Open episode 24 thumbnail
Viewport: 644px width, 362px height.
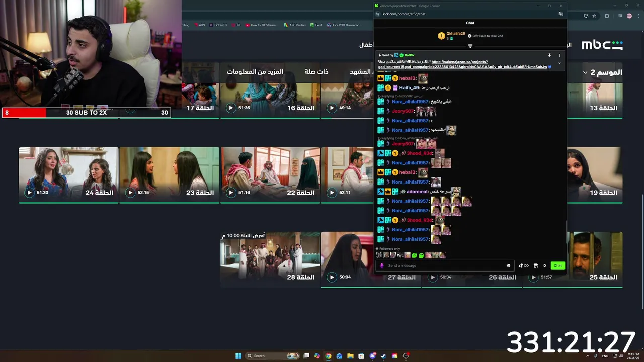[68, 174]
